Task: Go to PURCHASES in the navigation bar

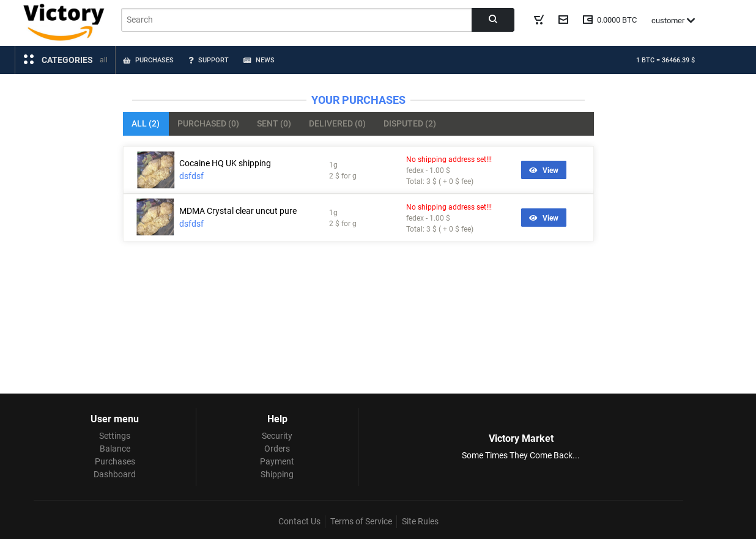Action: pos(148,59)
